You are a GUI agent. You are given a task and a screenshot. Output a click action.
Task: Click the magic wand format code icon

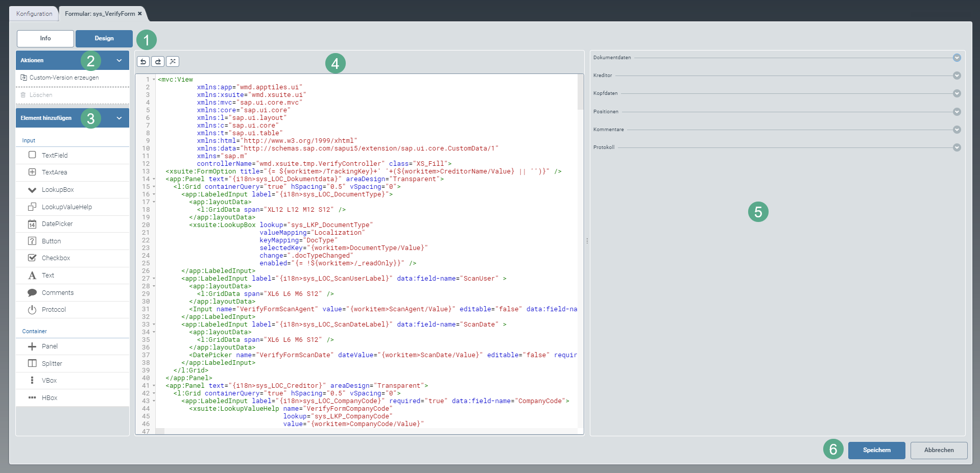pyautogui.click(x=173, y=62)
